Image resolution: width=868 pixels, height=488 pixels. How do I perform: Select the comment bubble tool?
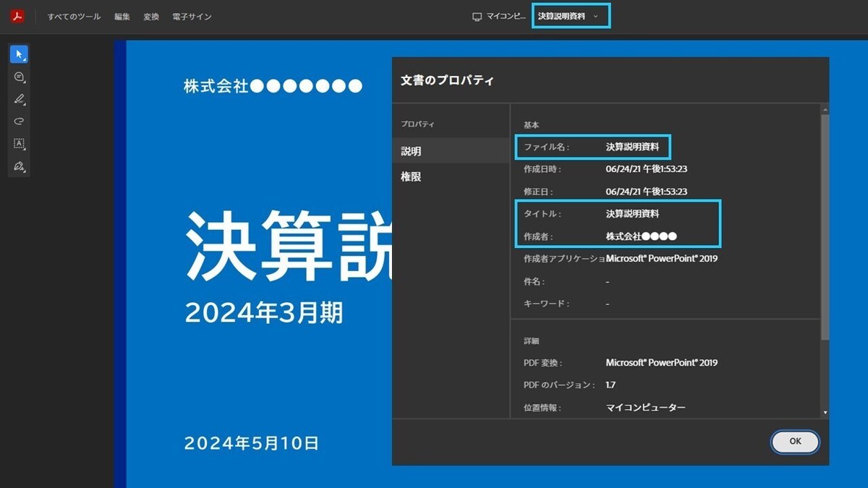pyautogui.click(x=20, y=77)
